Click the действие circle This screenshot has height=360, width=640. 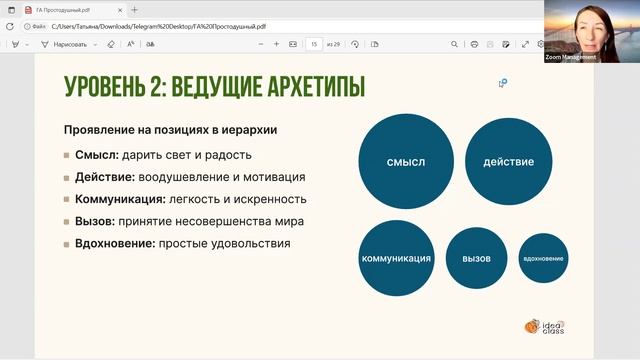point(509,161)
